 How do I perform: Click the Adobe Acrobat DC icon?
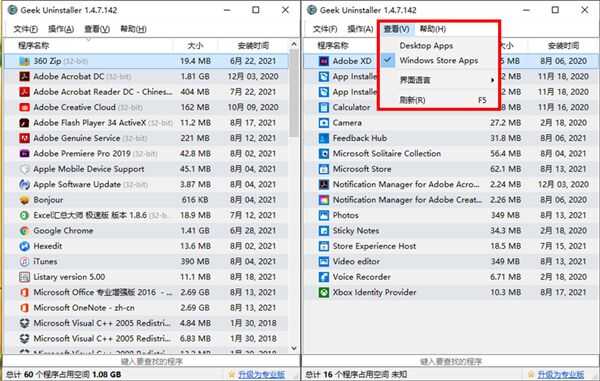click(24, 77)
